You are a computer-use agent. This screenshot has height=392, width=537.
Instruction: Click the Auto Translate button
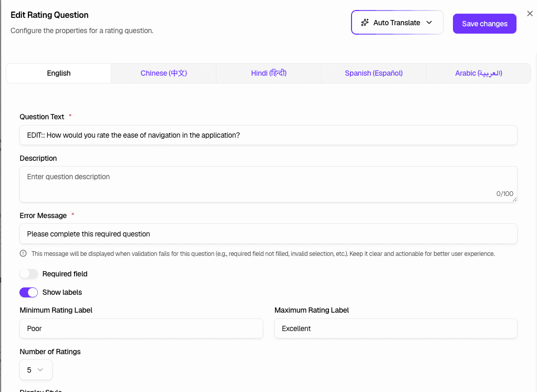pos(397,23)
